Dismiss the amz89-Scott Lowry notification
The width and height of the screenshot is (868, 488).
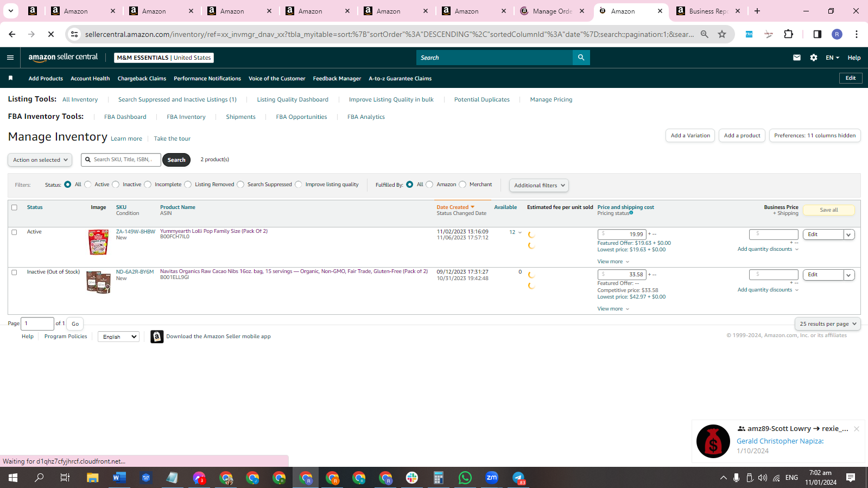857,429
